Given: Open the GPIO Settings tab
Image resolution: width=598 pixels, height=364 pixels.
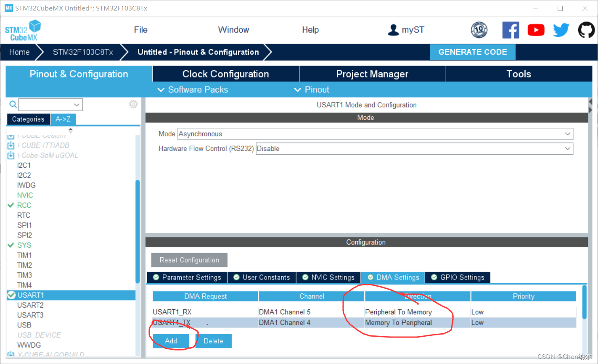Looking at the screenshot, I should 458,277.
